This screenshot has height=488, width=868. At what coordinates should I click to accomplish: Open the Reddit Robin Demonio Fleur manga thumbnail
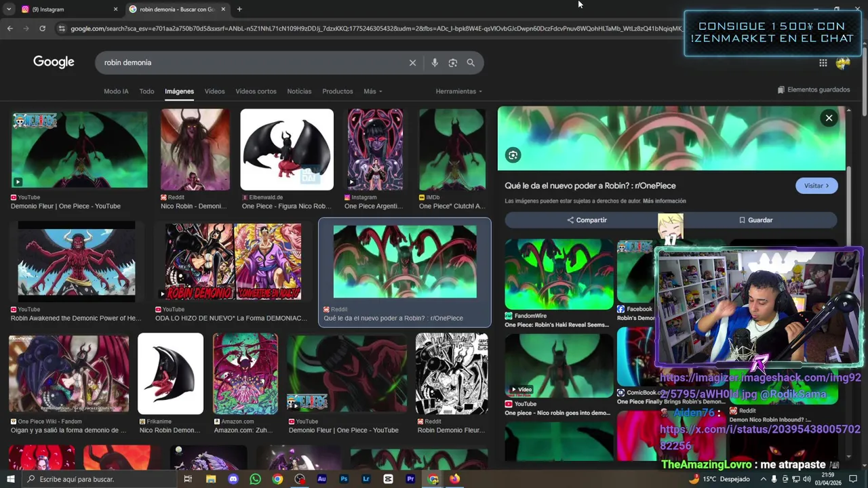452,373
